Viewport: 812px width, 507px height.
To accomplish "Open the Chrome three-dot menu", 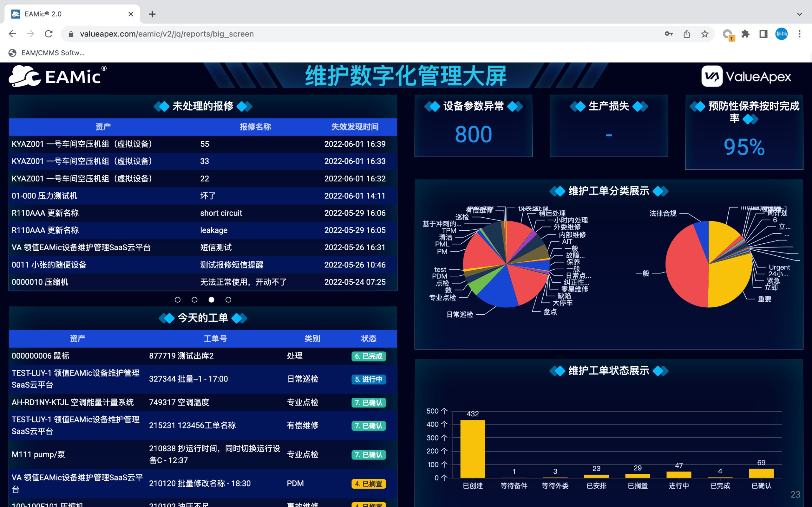I will pyautogui.click(x=800, y=34).
